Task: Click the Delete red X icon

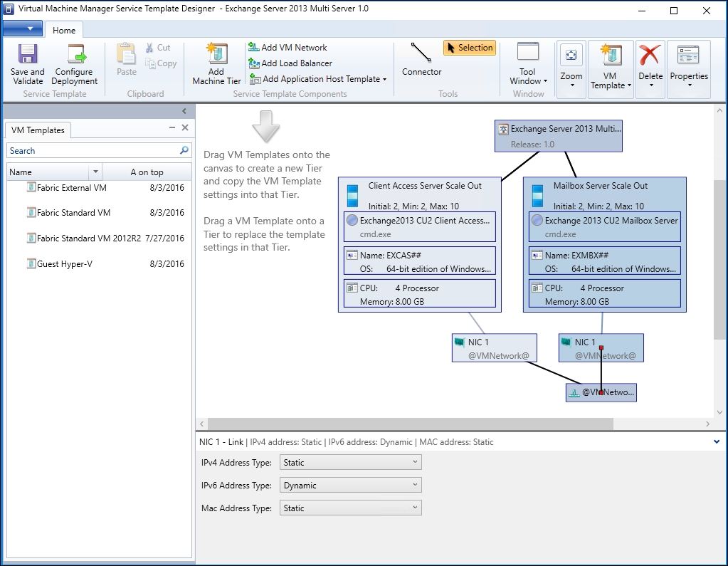Action: (x=650, y=56)
